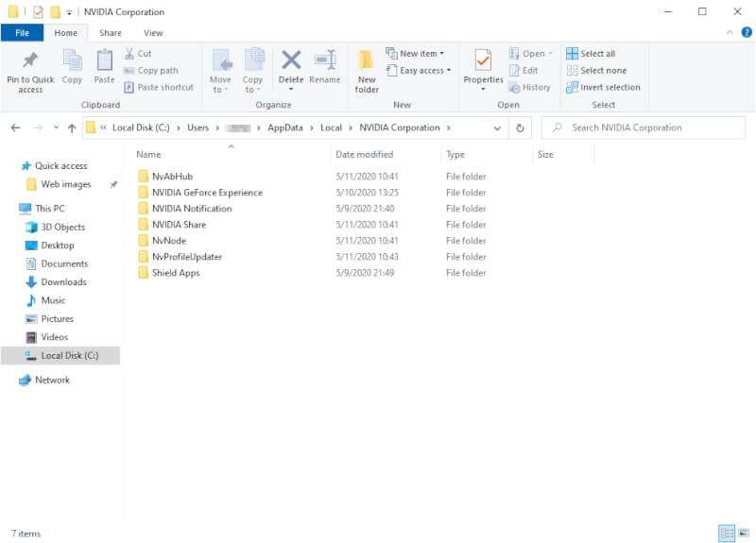Open Customize Quick Access Toolbar dropdown

tap(69, 12)
